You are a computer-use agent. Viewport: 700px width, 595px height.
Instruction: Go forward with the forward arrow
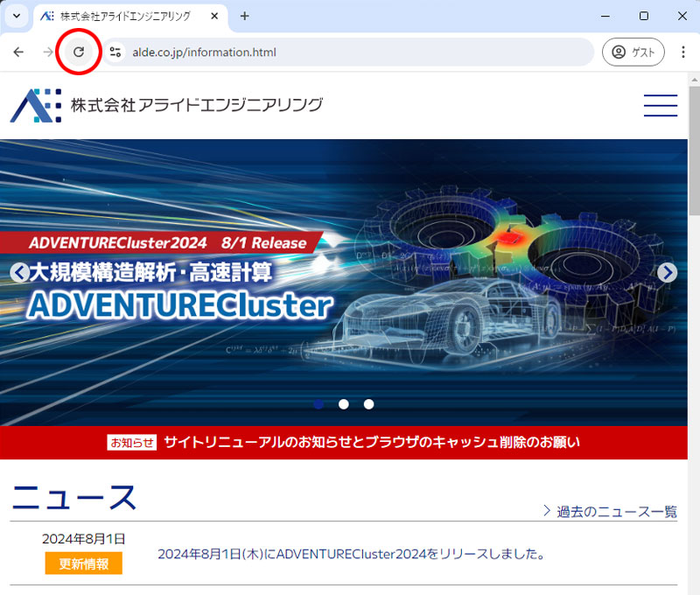(x=48, y=52)
